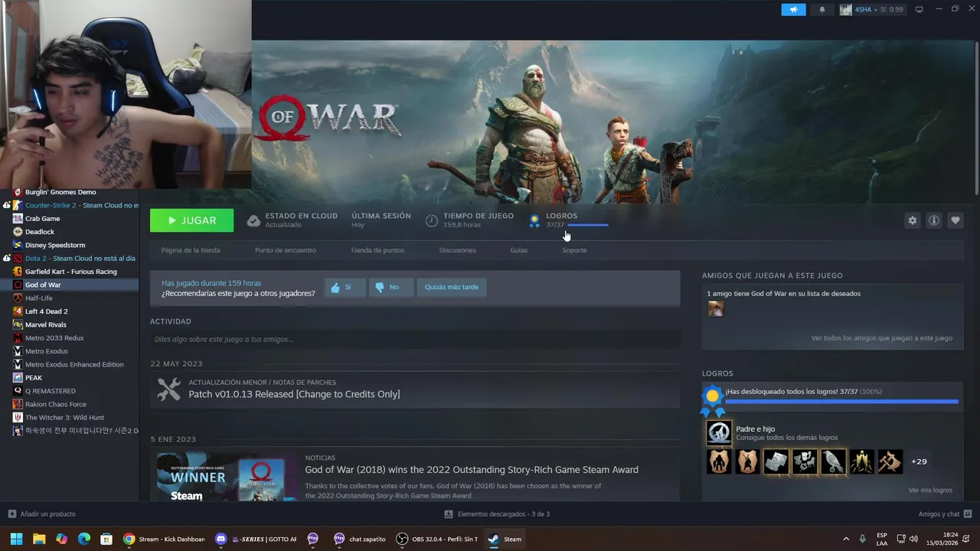Viewport: 980px width, 551px height.
Task: View friend avatar with game wishlisted
Action: coord(716,308)
